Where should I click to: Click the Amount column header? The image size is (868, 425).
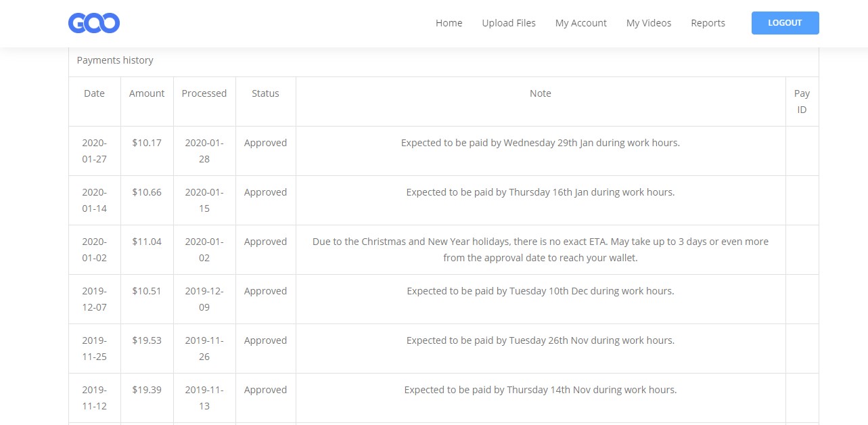pyautogui.click(x=147, y=93)
